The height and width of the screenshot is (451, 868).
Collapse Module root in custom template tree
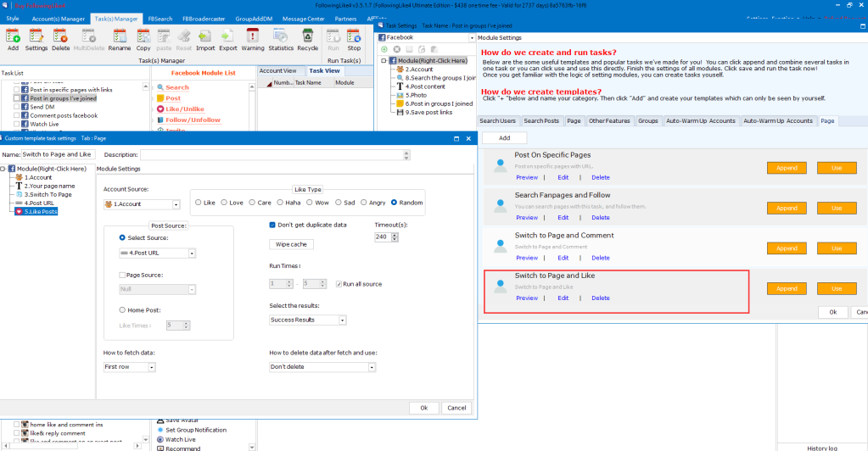pos(3,169)
